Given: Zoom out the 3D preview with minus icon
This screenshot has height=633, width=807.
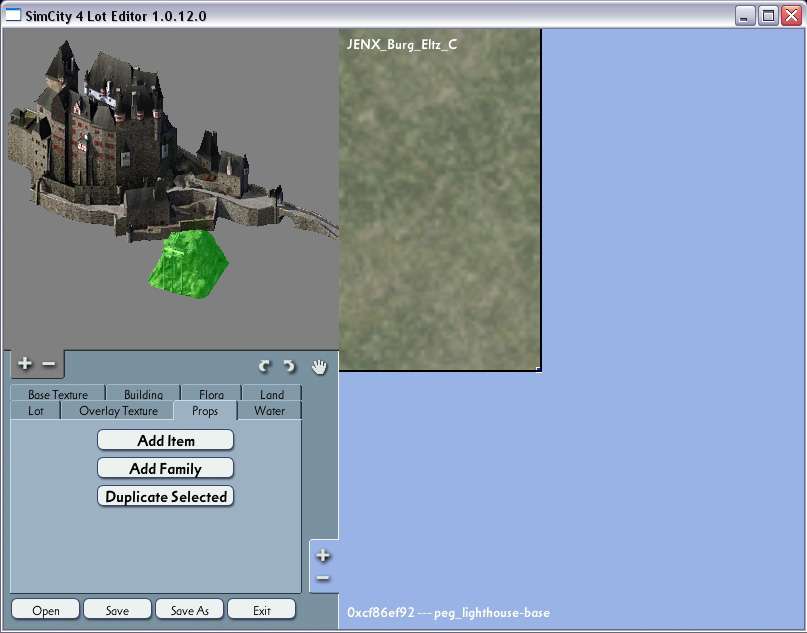Looking at the screenshot, I should point(49,364).
